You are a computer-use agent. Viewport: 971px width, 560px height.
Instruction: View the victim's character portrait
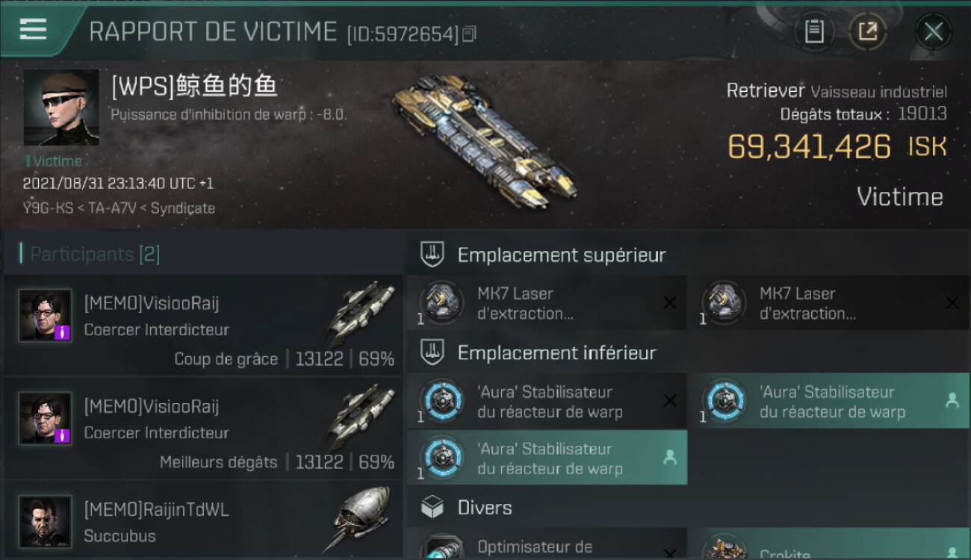coord(61,108)
